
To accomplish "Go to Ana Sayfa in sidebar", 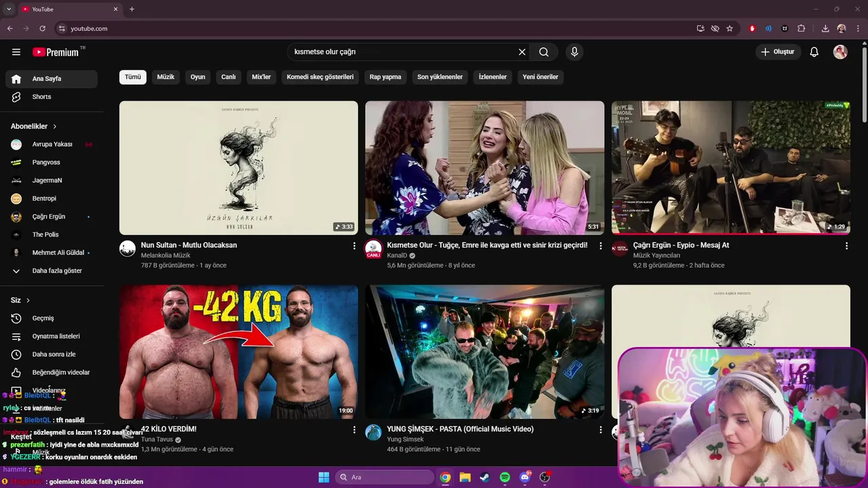I will [x=52, y=79].
